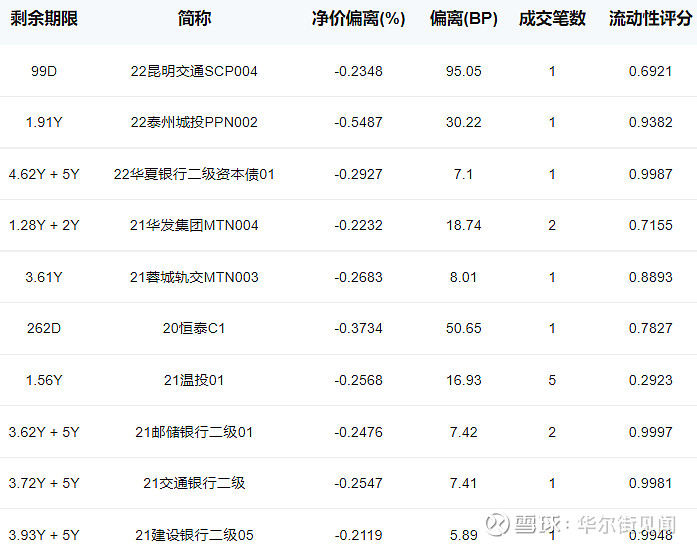
Task: Click liquidity score 0.2923
Action: click(650, 380)
